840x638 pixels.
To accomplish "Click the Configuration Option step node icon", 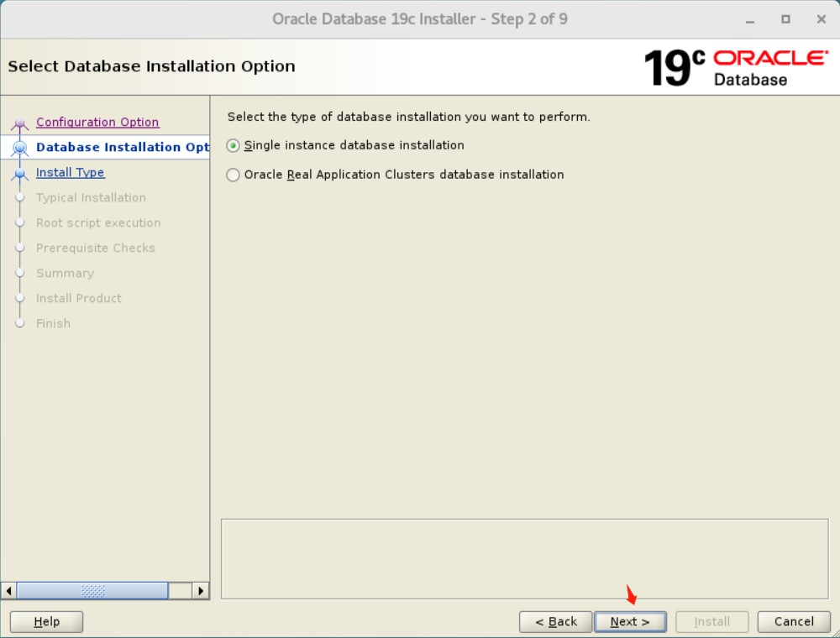I will click(x=20, y=124).
